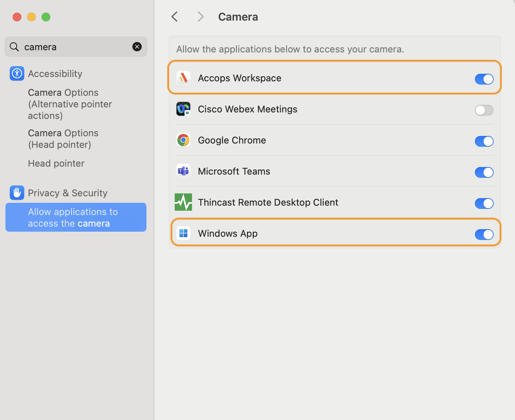Image resolution: width=515 pixels, height=420 pixels.
Task: Click the Cisco Webex Meetings icon
Action: [x=183, y=109]
